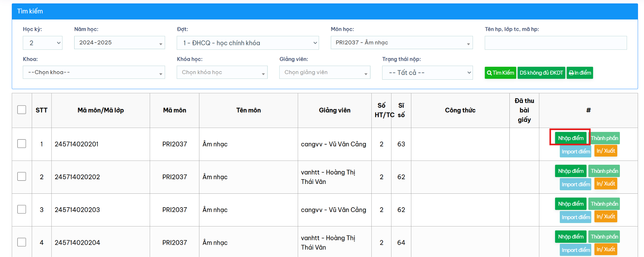The height and width of the screenshot is (257, 644).
Task: Click Nhập điểm for class 245714020201
Action: coord(571,138)
